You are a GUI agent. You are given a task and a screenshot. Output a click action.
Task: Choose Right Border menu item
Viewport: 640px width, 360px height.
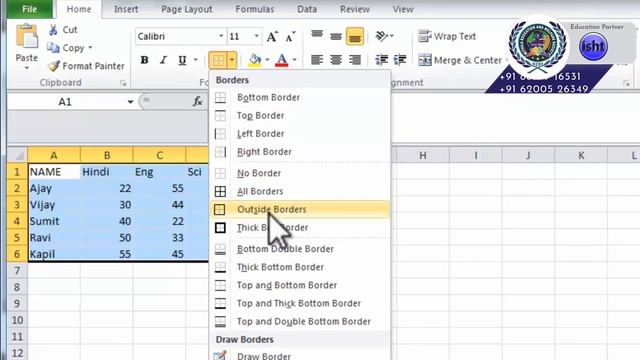(x=300, y=151)
